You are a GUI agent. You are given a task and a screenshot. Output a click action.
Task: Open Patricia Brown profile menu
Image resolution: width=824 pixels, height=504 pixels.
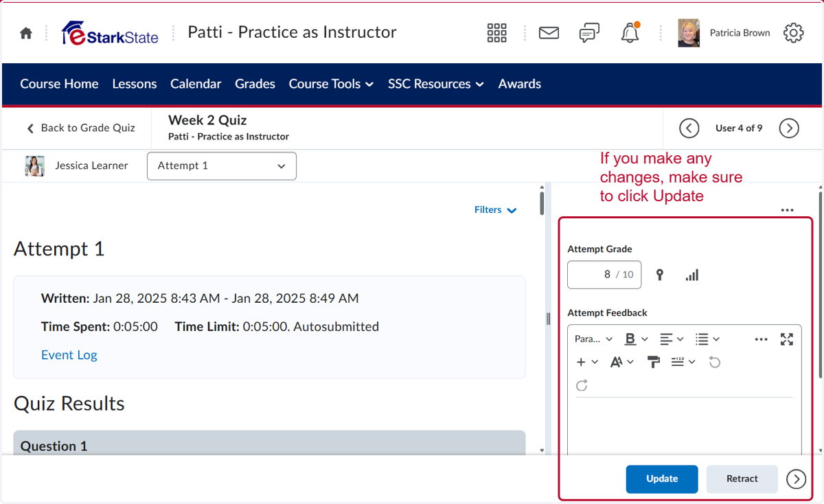click(x=724, y=33)
